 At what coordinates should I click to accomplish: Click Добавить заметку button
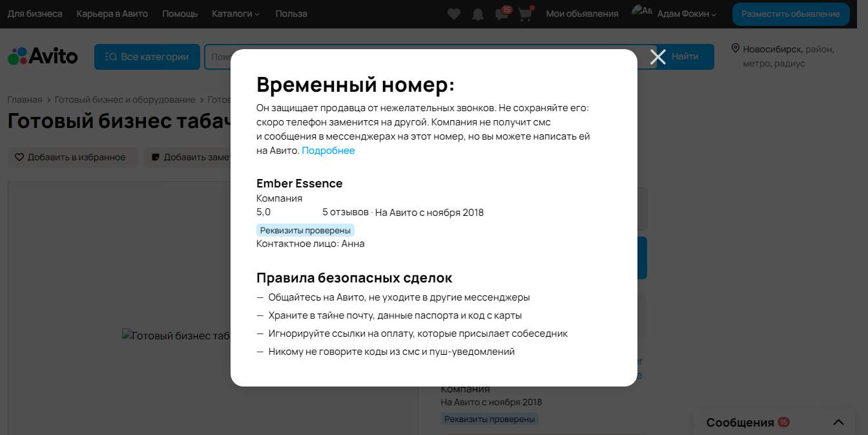point(188,157)
